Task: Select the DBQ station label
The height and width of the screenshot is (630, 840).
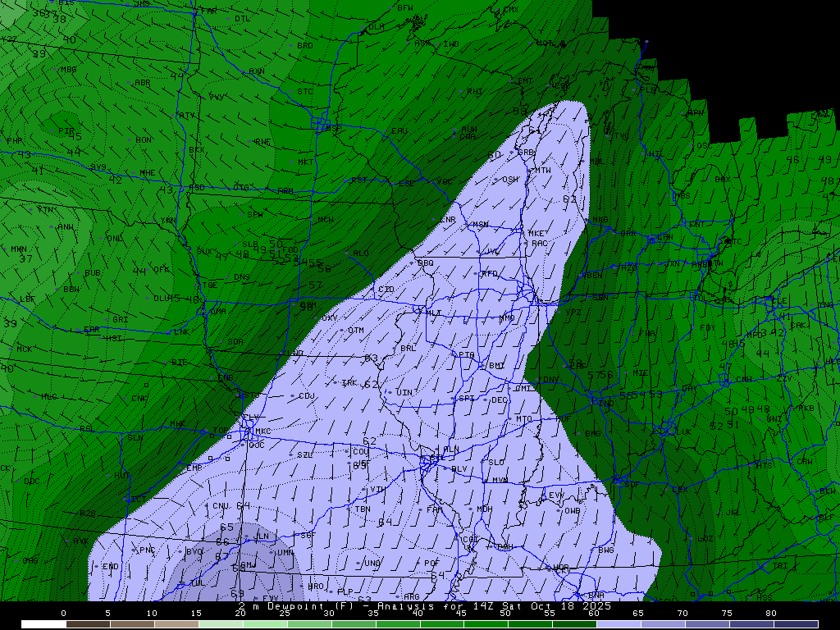Action: click(x=426, y=263)
